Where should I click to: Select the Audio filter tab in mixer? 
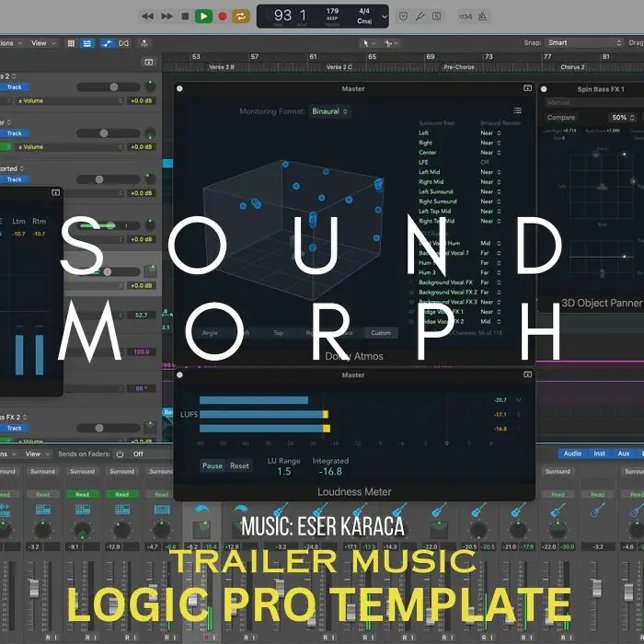[x=572, y=454]
